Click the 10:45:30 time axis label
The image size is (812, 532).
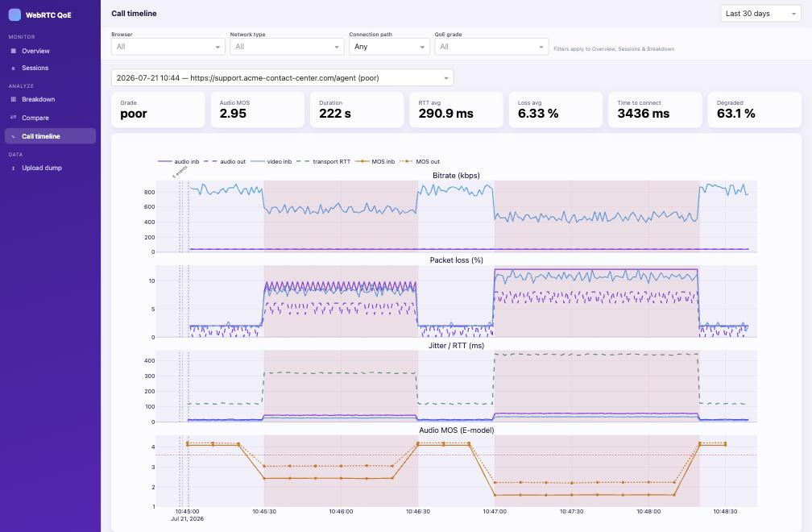pos(264,511)
